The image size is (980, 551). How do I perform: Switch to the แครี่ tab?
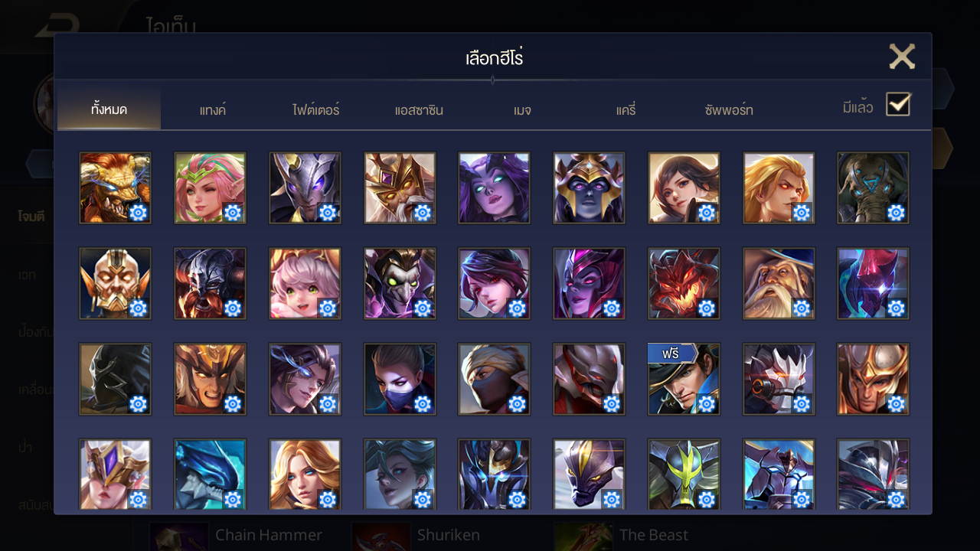626,110
